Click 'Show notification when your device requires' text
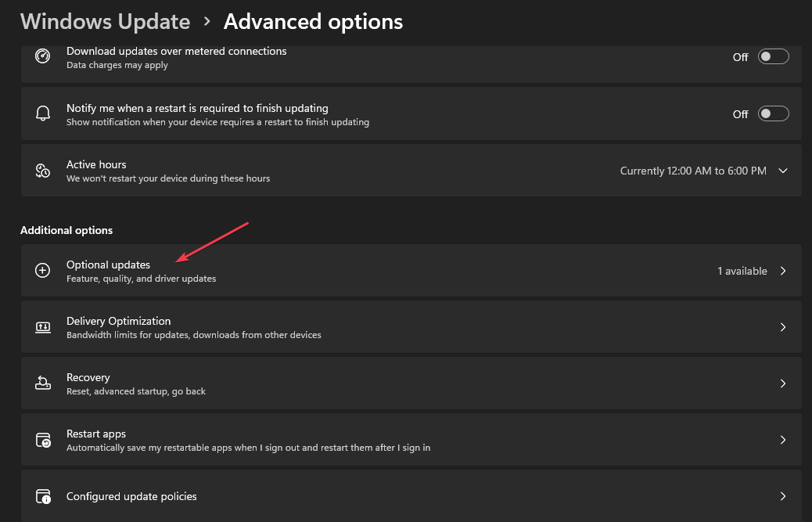812x522 pixels. (217, 122)
